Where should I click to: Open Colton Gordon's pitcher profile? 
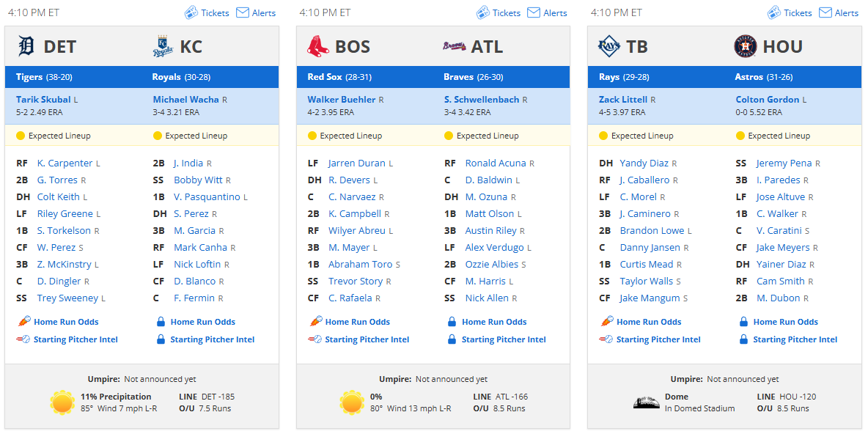coord(768,100)
